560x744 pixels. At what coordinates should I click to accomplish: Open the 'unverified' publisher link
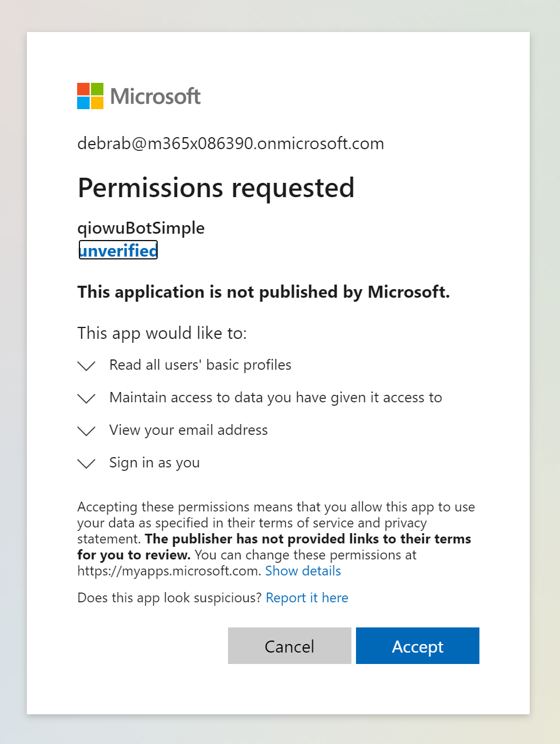(x=118, y=250)
